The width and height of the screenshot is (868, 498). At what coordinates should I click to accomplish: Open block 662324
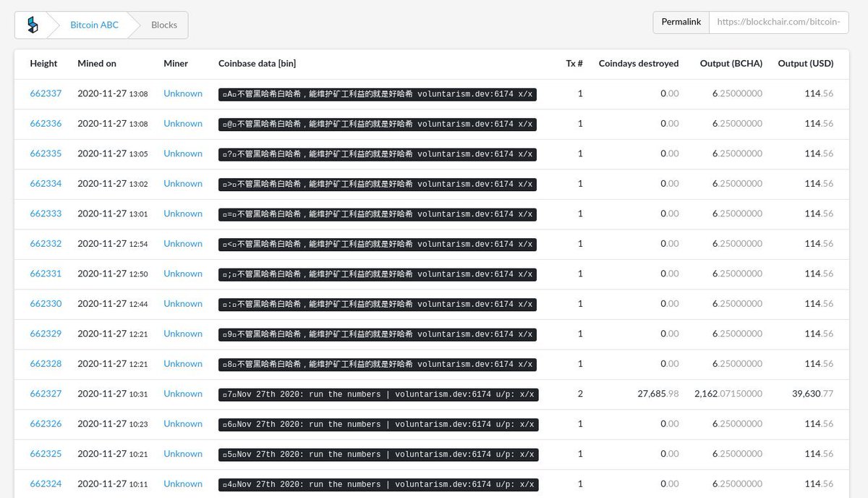(x=46, y=484)
